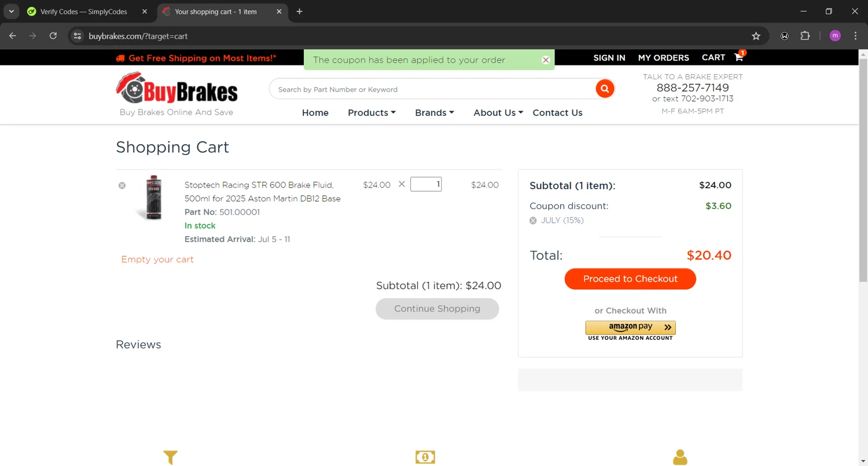Click the CART link text
Viewport: 868px width, 466px height.
[x=713, y=58]
